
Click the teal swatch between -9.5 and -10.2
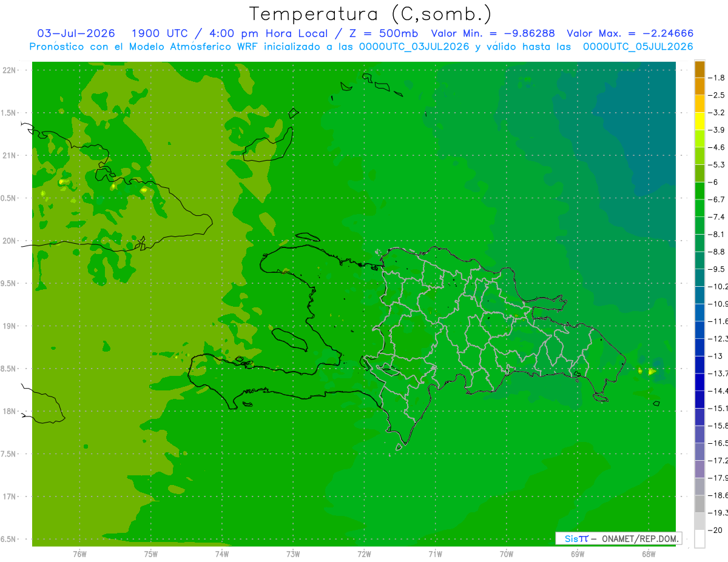(x=699, y=278)
